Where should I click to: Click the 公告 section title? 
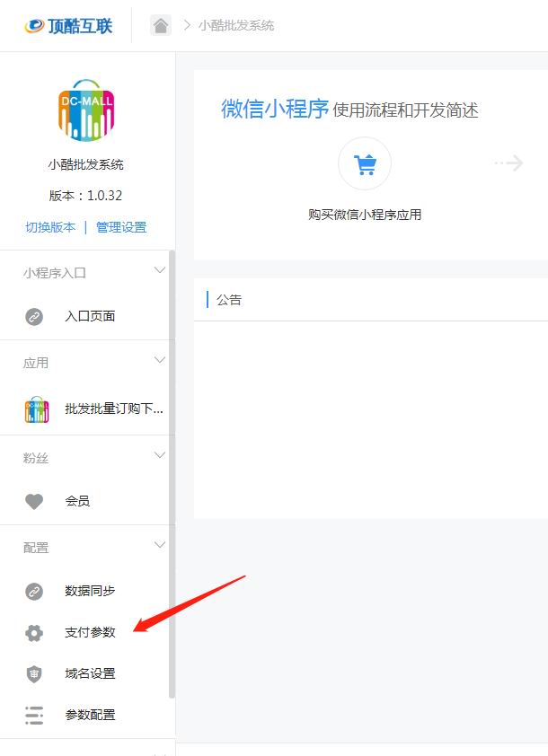point(229,300)
